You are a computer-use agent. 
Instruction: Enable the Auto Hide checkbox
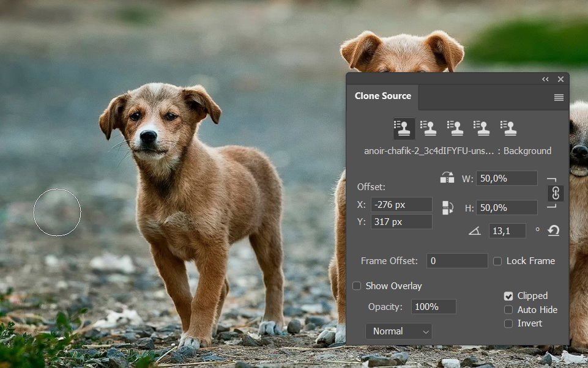pyautogui.click(x=508, y=310)
